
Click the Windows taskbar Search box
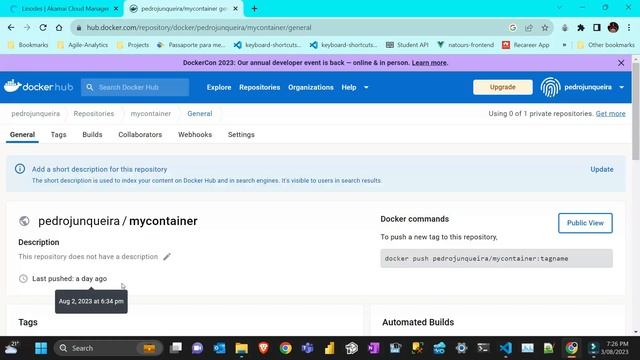point(108,348)
